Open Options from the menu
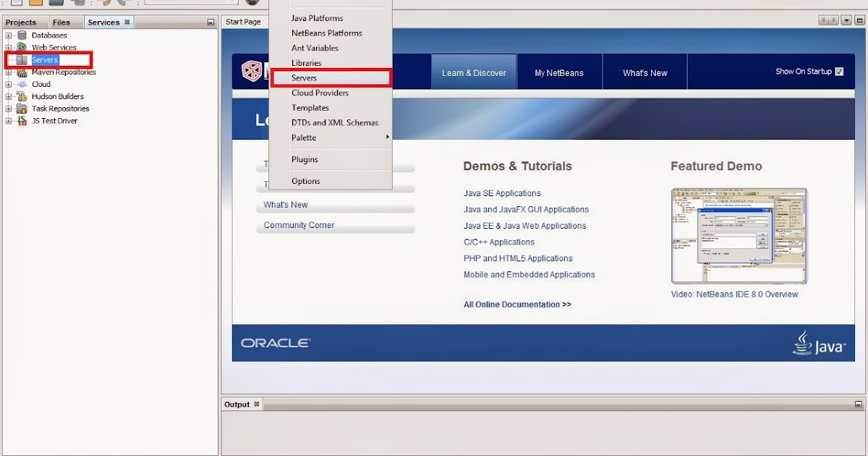This screenshot has height=456, width=868. (331, 181)
